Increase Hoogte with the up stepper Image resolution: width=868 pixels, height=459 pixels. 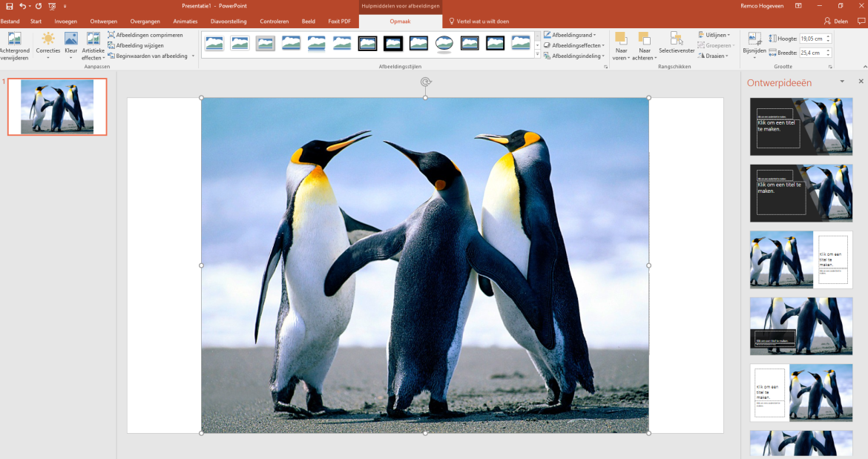point(828,36)
